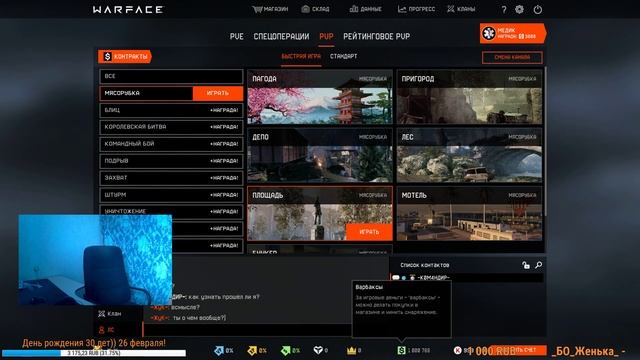The width and height of the screenshot is (640, 360).
Task: Select the Подрыв mode row
Action: [171, 161]
